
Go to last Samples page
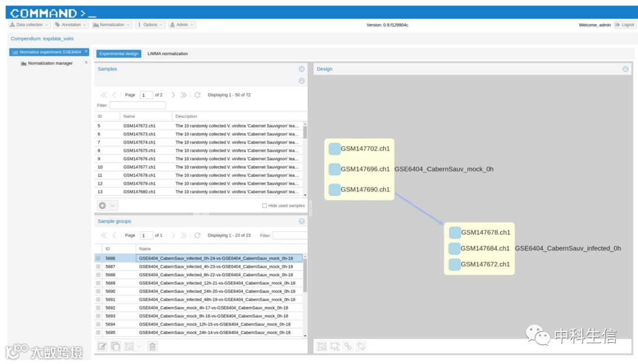184,95
